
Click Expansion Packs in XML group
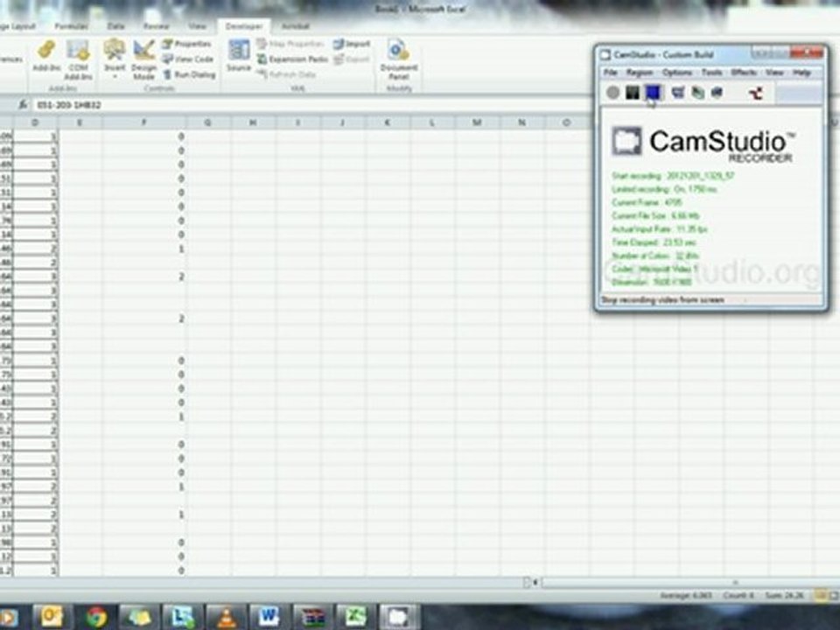tap(292, 59)
